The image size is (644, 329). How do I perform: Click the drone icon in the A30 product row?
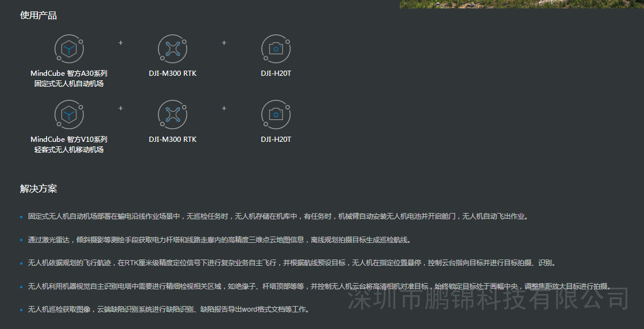pyautogui.click(x=172, y=49)
